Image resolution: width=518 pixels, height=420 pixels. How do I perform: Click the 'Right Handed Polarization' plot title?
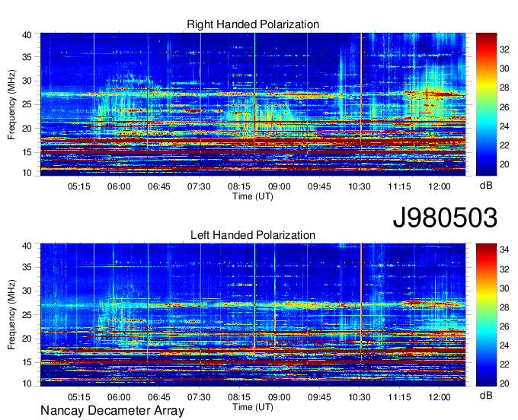(x=253, y=24)
